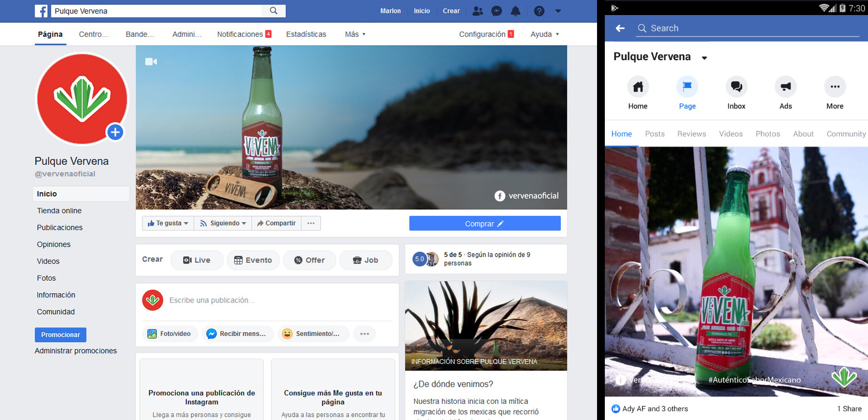The height and width of the screenshot is (420, 868).
Task: Open the Te gusta dropdown
Action: click(167, 223)
